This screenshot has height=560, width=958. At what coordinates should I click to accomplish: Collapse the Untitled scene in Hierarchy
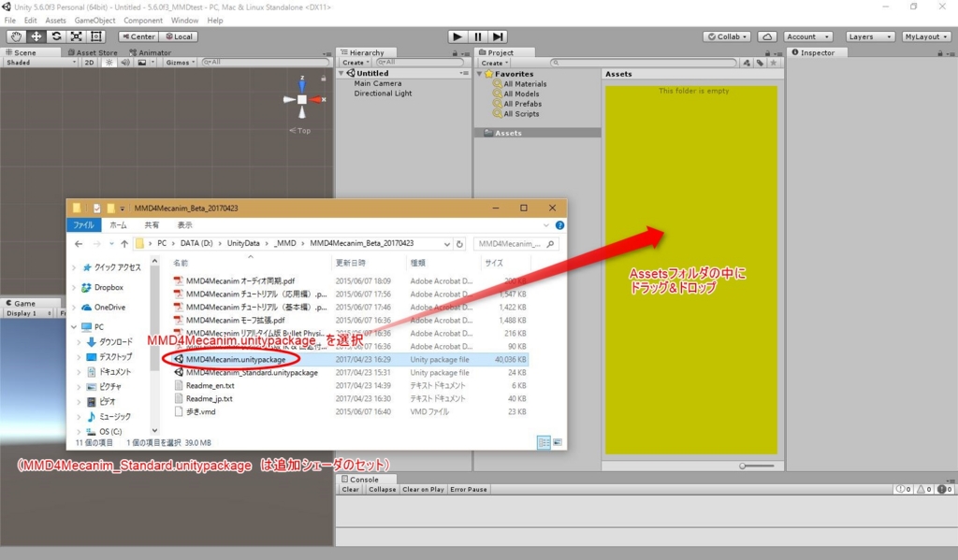341,73
